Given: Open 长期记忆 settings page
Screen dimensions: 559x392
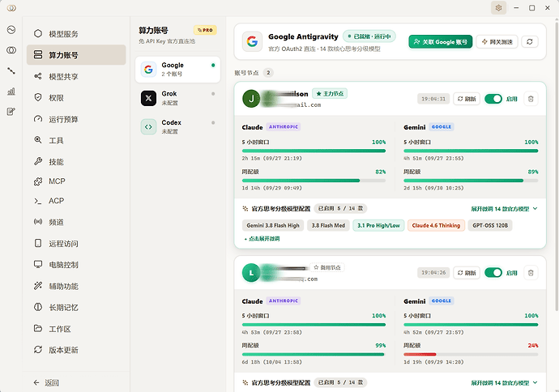Looking at the screenshot, I should pyautogui.click(x=76, y=307).
